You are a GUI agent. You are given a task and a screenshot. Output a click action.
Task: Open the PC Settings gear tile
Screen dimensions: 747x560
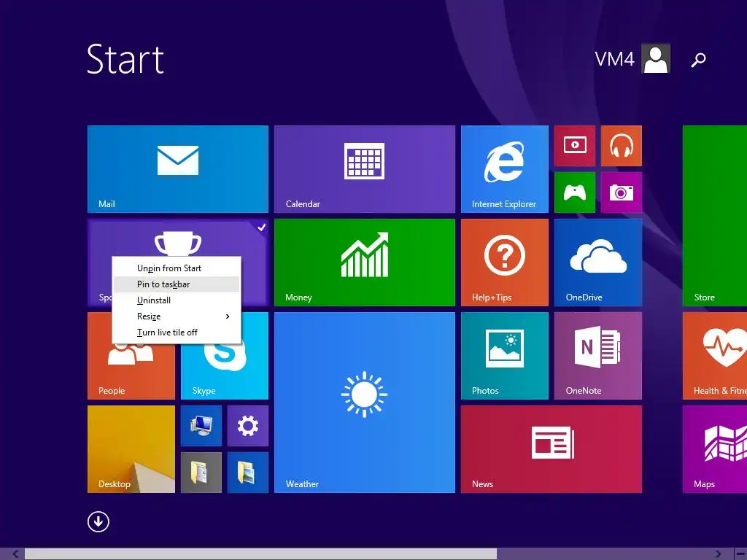(248, 426)
